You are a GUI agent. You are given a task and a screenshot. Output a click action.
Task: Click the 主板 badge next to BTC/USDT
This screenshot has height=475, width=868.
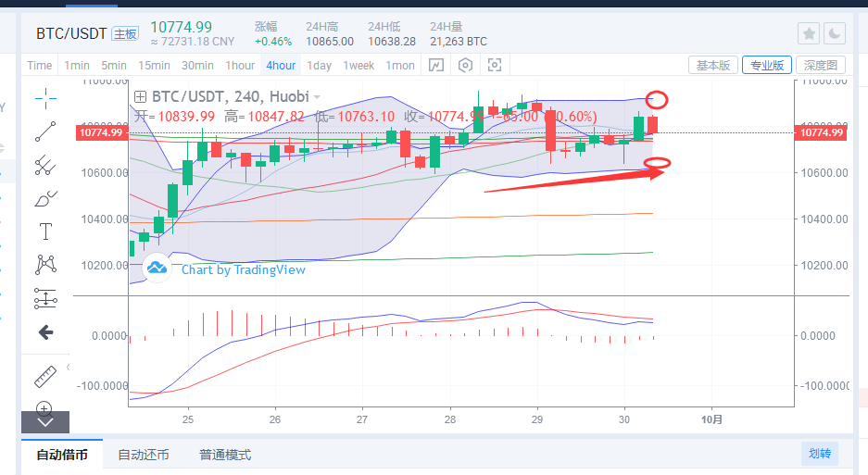[125, 33]
